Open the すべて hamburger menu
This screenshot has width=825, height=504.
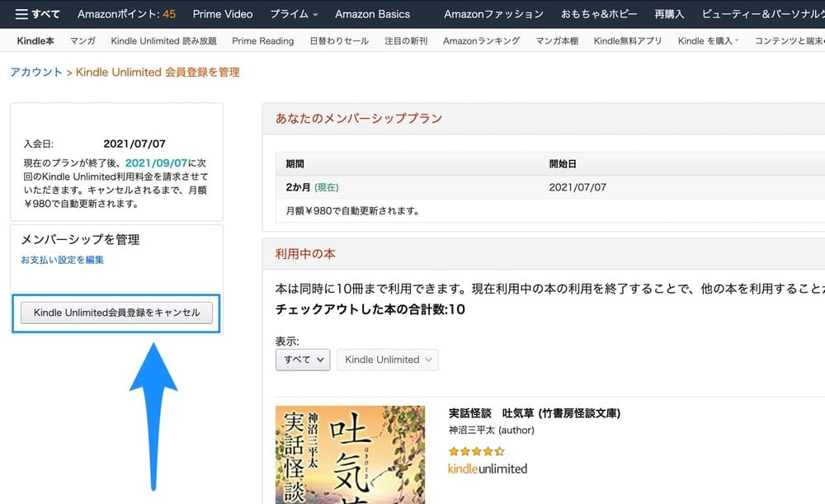(37, 14)
